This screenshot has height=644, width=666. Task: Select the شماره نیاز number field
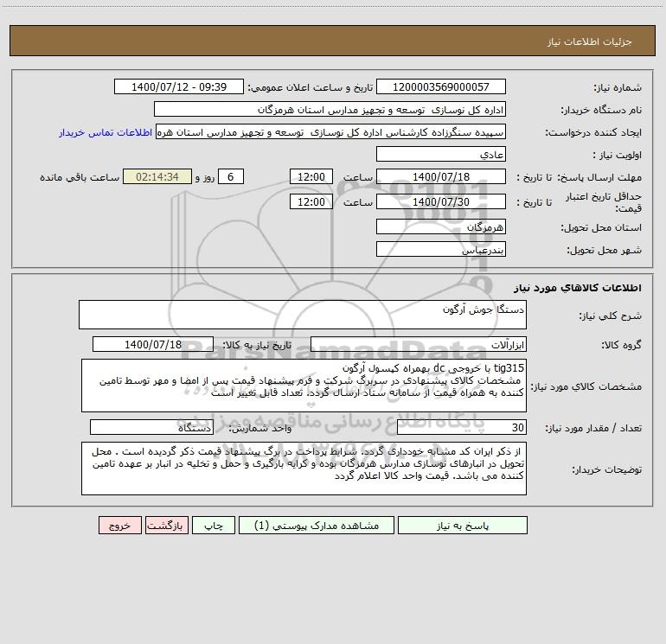click(441, 86)
